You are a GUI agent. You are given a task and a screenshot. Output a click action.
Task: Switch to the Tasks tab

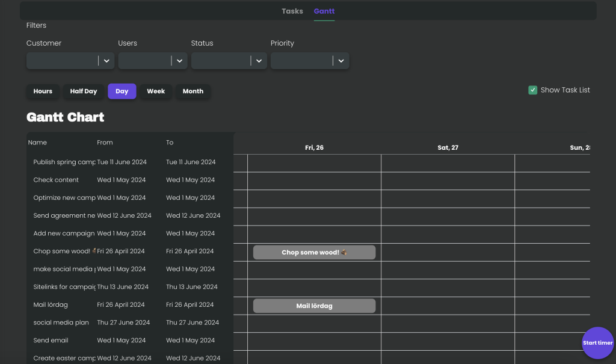(x=292, y=11)
